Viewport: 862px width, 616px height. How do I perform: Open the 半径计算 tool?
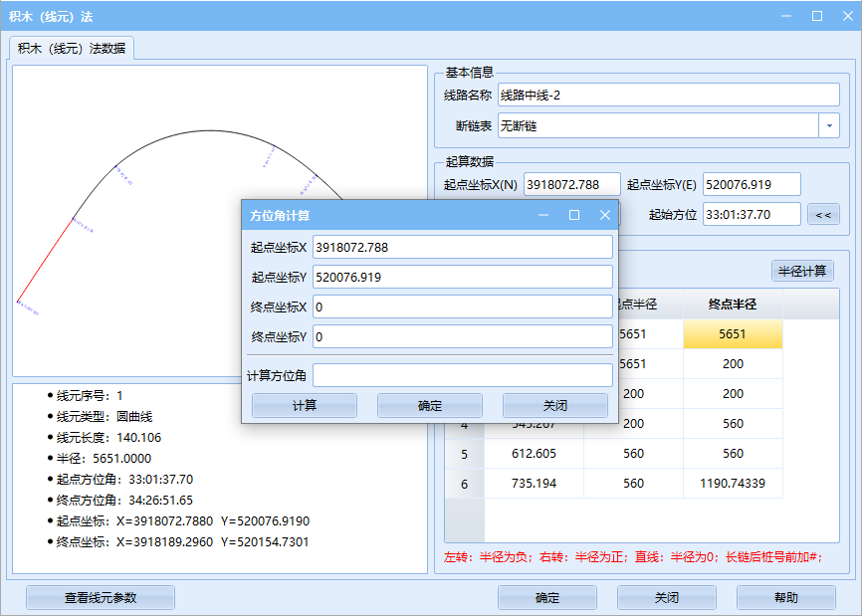[x=802, y=271]
